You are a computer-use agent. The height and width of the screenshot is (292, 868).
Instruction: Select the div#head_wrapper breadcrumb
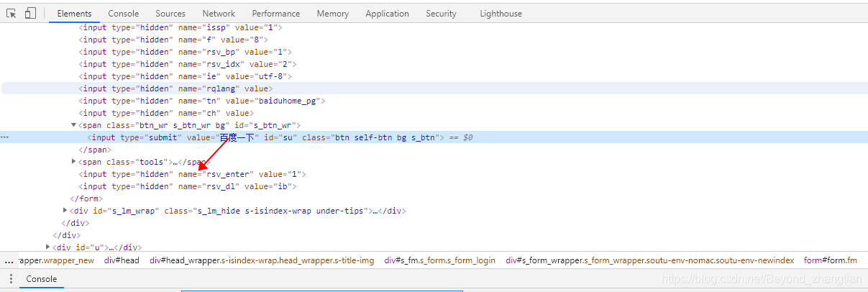click(x=262, y=260)
